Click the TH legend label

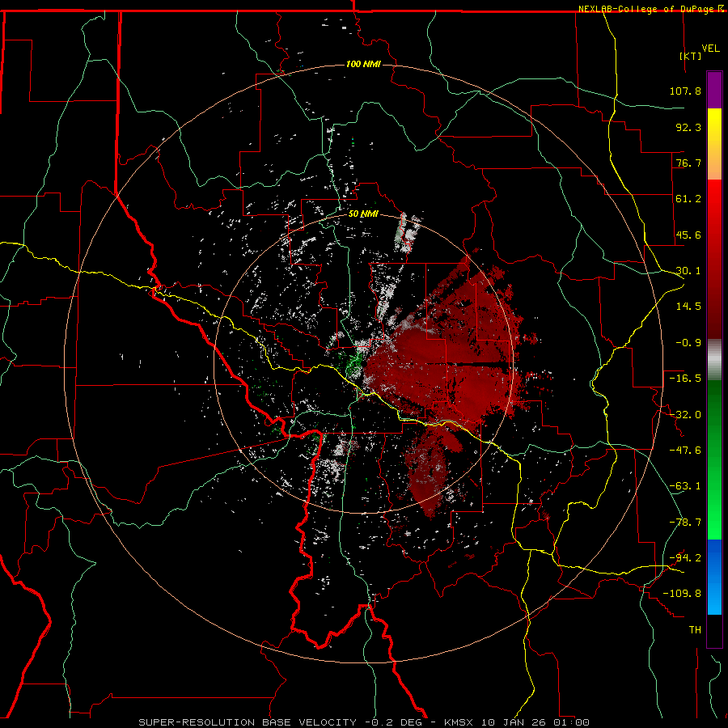coord(695,629)
